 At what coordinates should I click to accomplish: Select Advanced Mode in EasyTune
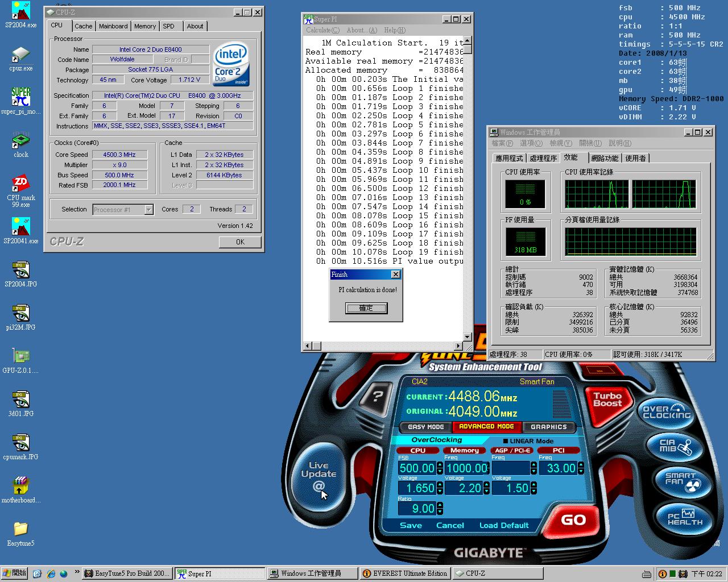tap(486, 427)
